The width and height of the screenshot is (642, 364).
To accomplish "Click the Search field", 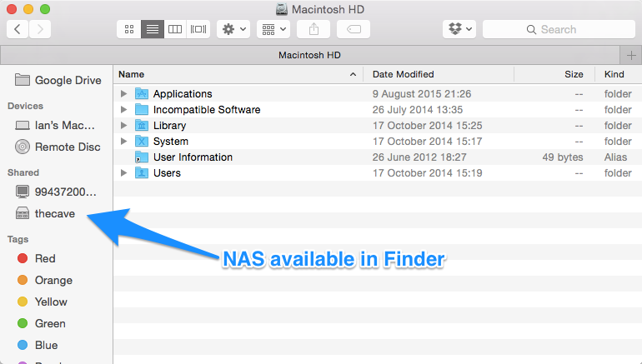I will 559,29.
